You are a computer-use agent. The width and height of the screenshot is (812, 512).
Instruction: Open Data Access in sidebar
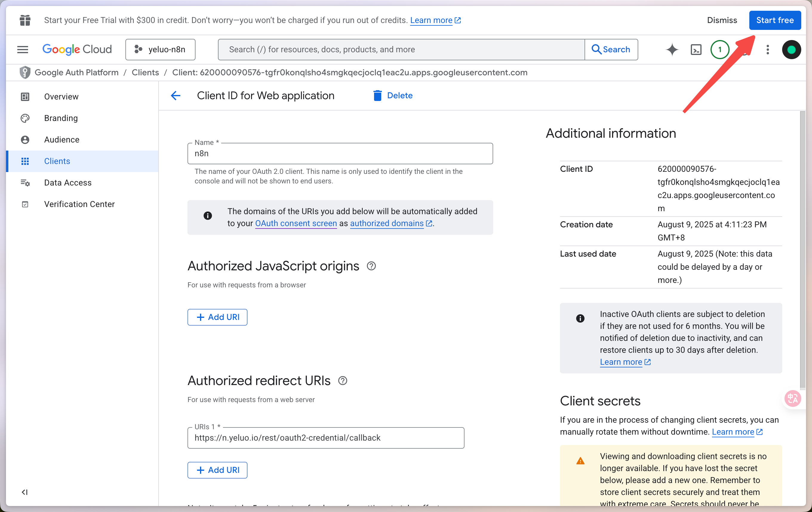pos(67,183)
